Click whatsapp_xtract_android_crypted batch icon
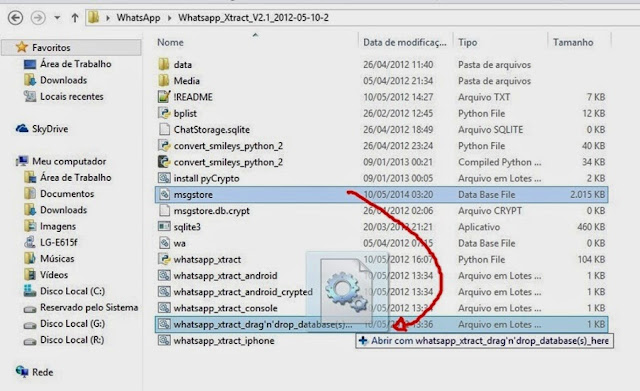The image size is (640, 391). [x=164, y=292]
